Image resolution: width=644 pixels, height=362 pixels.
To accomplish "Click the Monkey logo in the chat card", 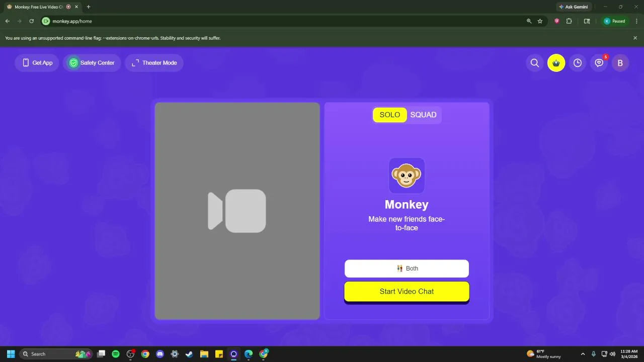I will click(407, 175).
